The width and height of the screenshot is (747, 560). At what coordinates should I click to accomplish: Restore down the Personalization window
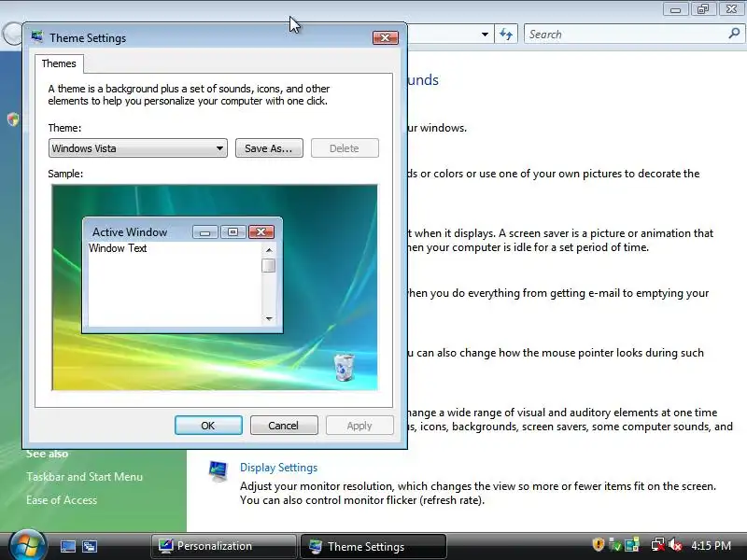(703, 9)
